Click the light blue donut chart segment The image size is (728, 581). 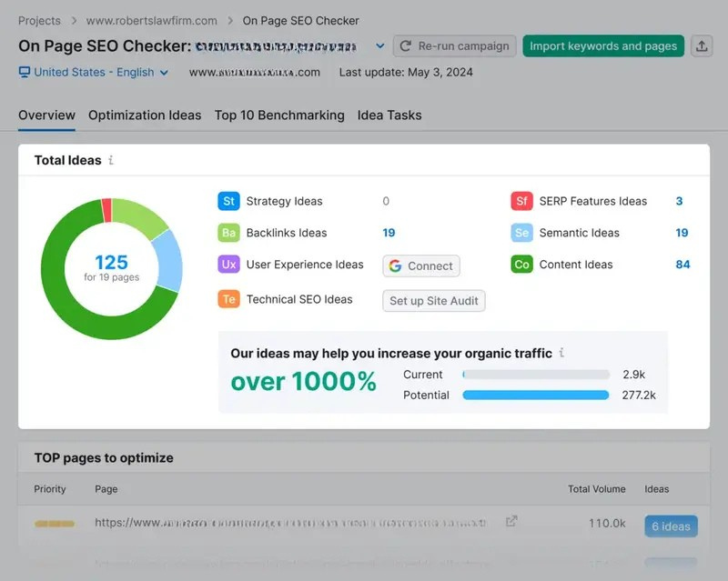point(168,261)
